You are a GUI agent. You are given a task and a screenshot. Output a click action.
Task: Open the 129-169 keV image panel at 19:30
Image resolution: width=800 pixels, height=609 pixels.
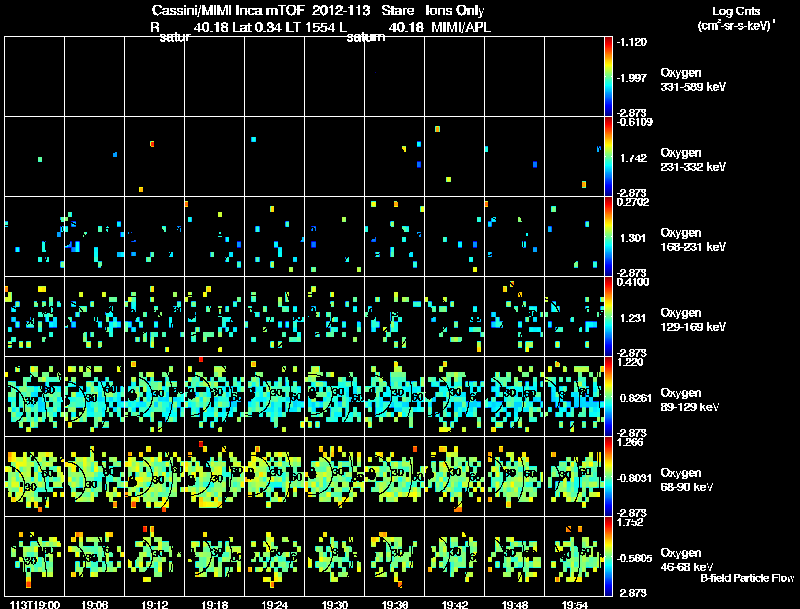(335, 316)
